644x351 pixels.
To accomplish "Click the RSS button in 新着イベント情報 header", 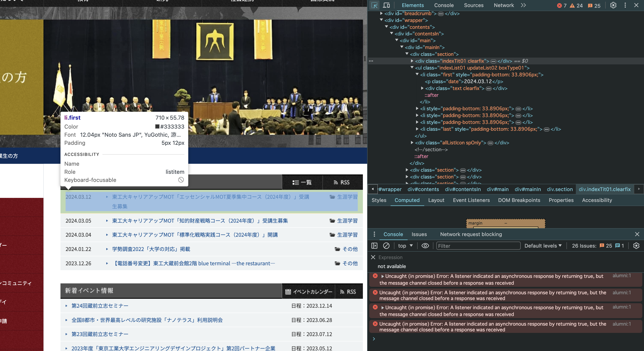I will pyautogui.click(x=348, y=292).
